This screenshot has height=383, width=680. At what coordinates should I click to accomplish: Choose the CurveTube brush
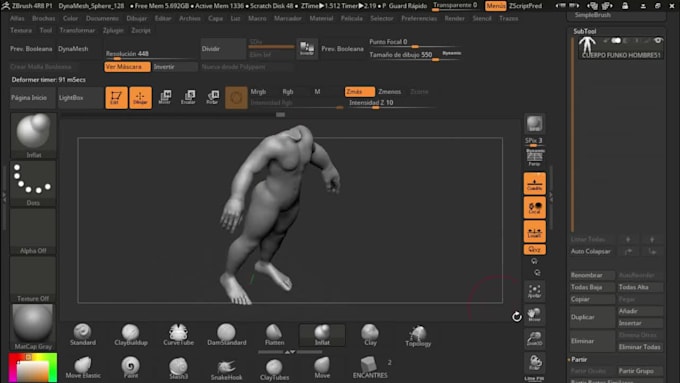pos(178,334)
